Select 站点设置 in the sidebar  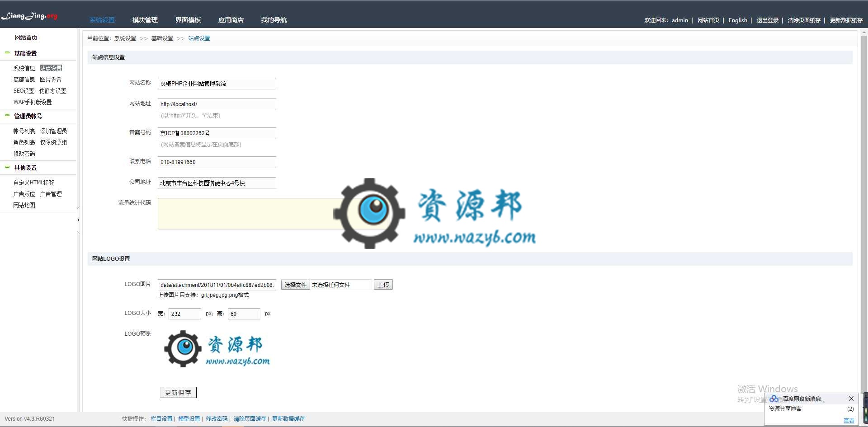(51, 68)
